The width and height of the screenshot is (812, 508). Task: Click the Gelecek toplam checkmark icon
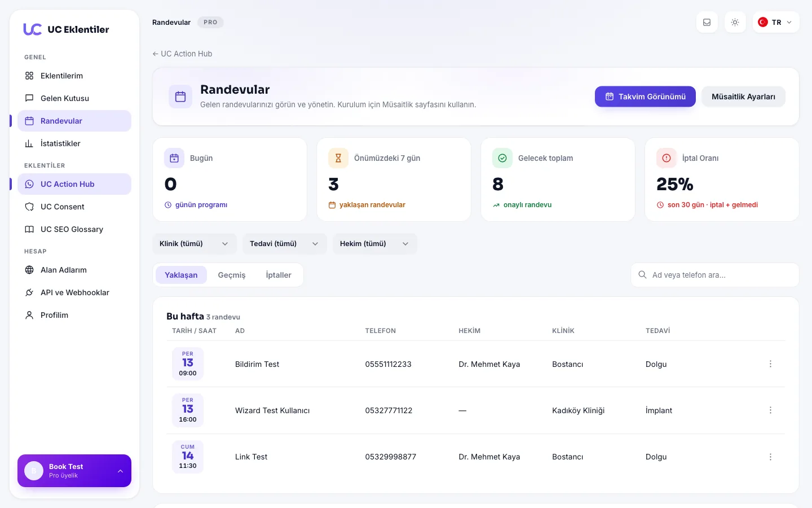(x=502, y=158)
